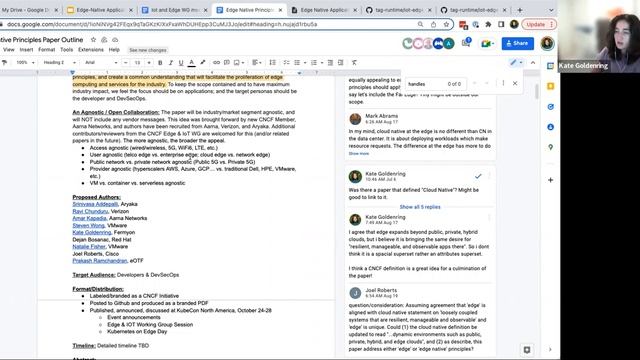Increase font size
This screenshot has width=640, height=360.
click(x=149, y=62)
